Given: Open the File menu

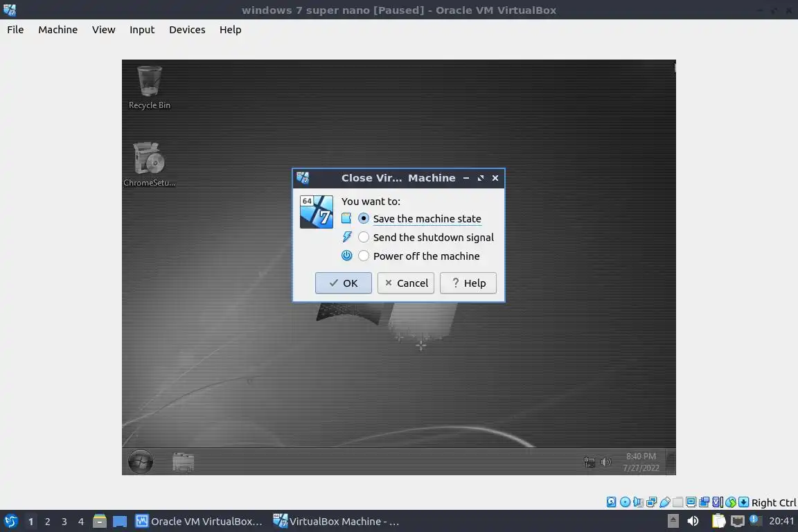Looking at the screenshot, I should coord(15,30).
